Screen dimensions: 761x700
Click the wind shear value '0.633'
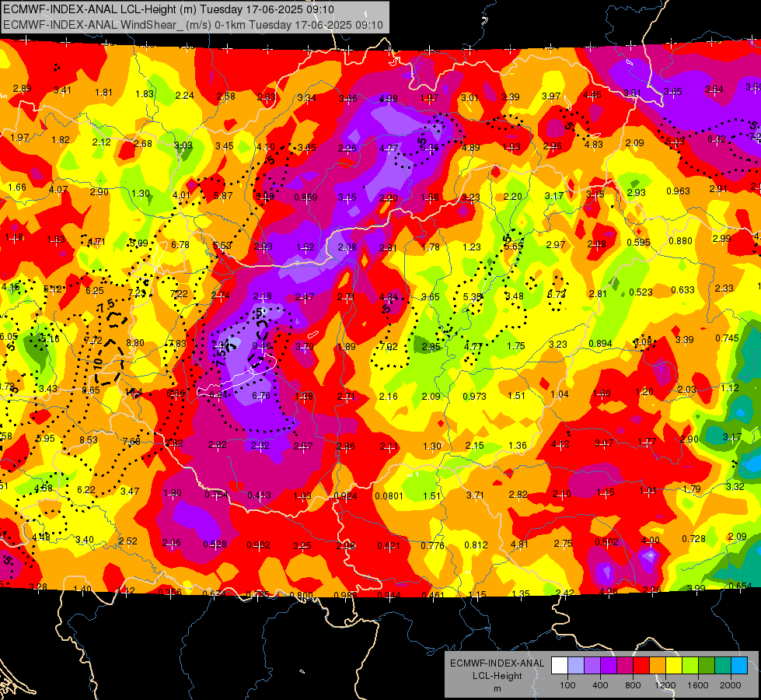682,290
